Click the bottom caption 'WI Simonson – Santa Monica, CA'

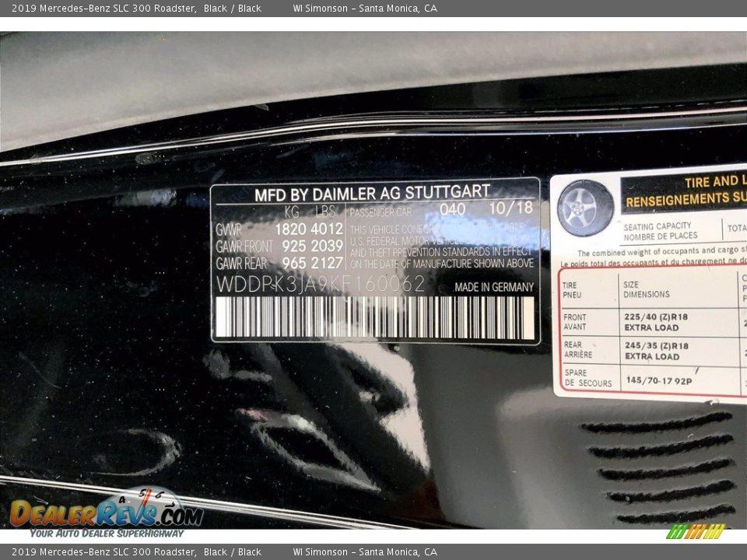tap(365, 552)
